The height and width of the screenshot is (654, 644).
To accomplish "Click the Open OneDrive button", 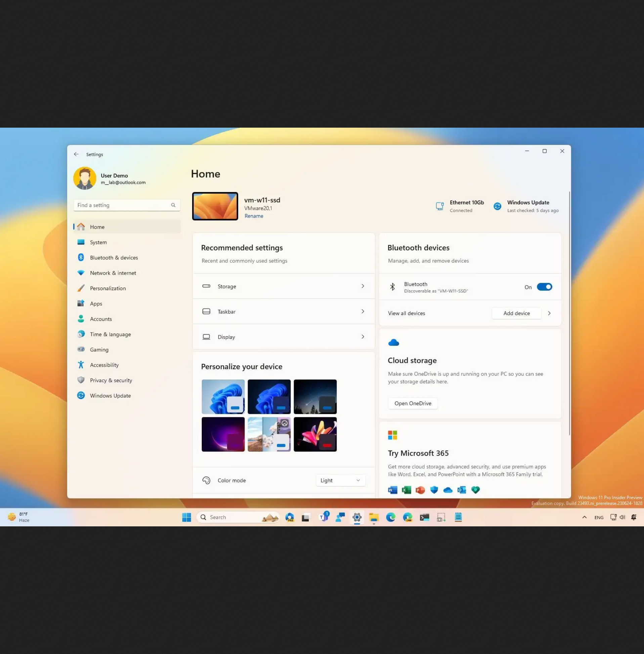I will coord(413,403).
